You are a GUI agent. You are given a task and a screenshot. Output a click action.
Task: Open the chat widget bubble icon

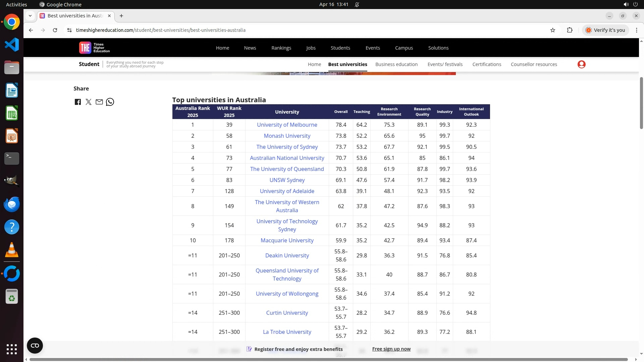point(35,346)
